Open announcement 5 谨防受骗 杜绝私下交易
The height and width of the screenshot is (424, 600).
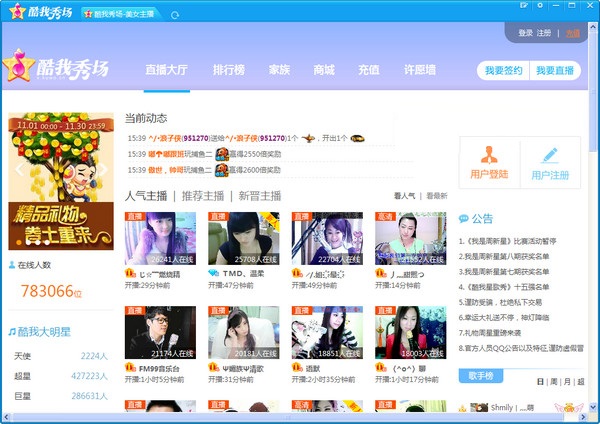coord(500,302)
